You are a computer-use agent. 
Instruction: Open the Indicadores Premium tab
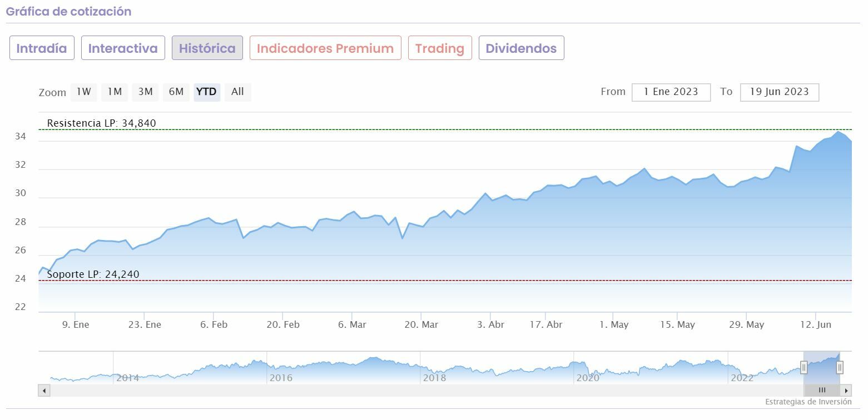tap(325, 48)
